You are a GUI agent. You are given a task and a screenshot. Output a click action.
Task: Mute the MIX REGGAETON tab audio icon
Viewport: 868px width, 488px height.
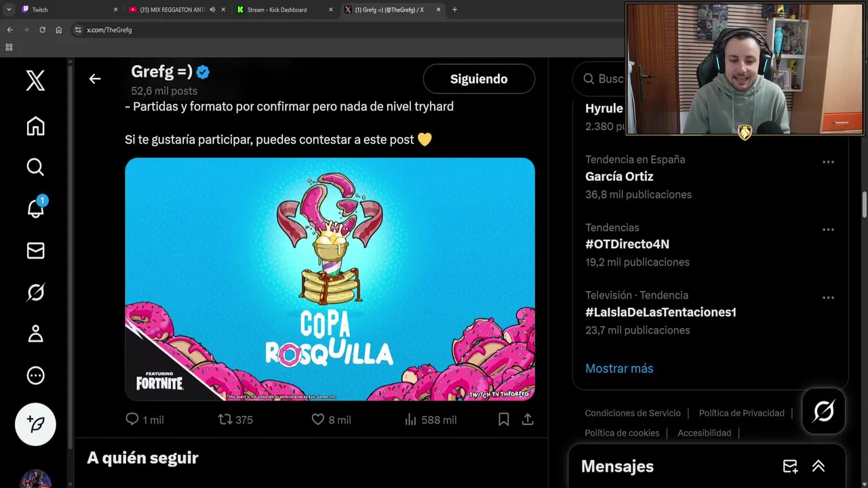(x=212, y=9)
